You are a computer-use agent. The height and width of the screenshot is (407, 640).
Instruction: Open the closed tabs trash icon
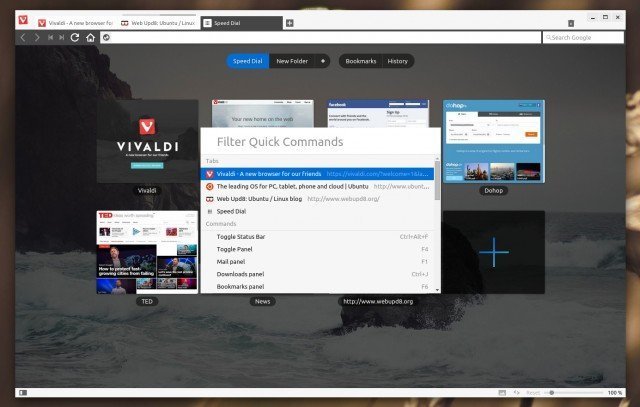pos(570,22)
